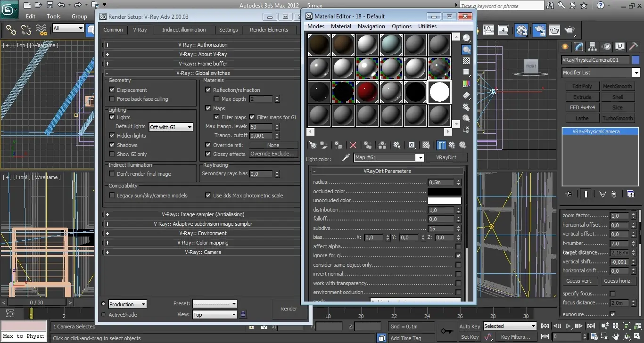The width and height of the screenshot is (644, 343).
Task: Click the Key Filters button
Action: [516, 337]
